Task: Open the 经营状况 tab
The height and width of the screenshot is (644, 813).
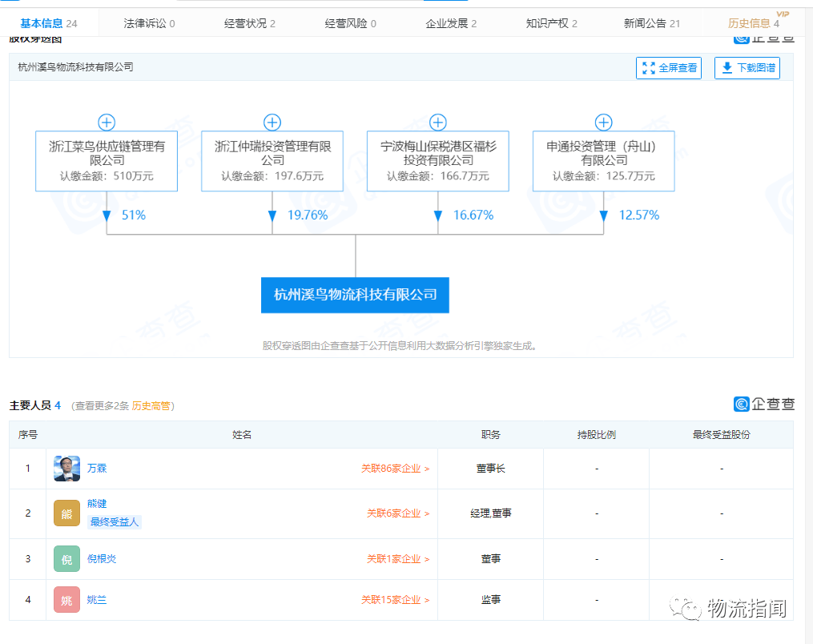Action: point(249,23)
